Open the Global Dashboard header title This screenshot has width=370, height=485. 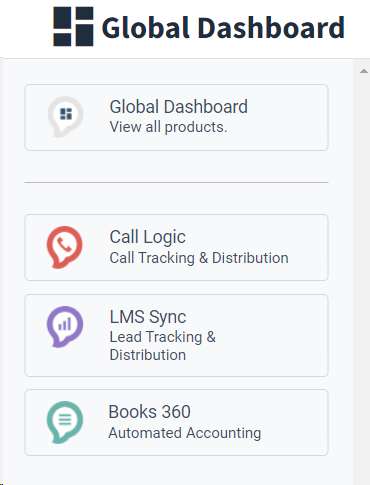tap(223, 28)
